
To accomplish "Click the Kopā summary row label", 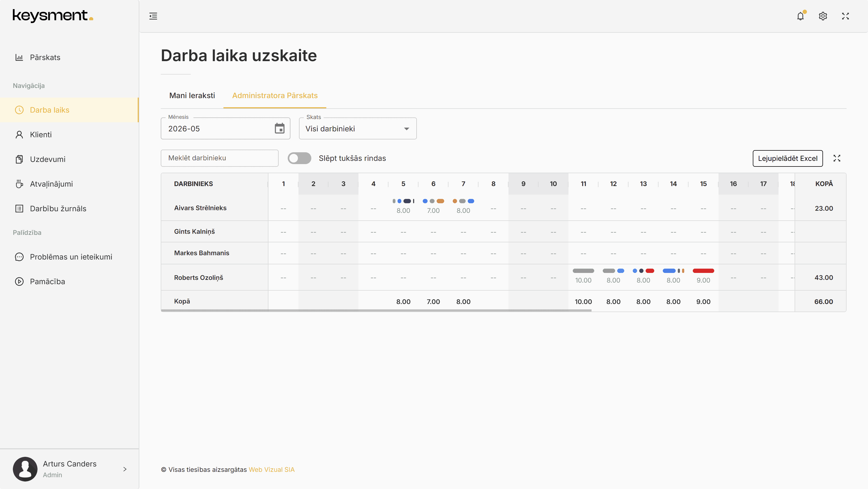I will 182,301.
